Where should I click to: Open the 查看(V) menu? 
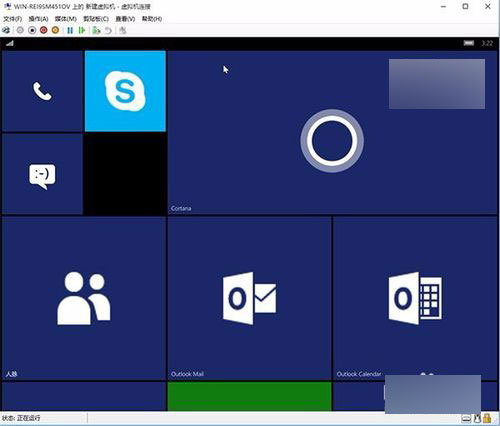125,19
